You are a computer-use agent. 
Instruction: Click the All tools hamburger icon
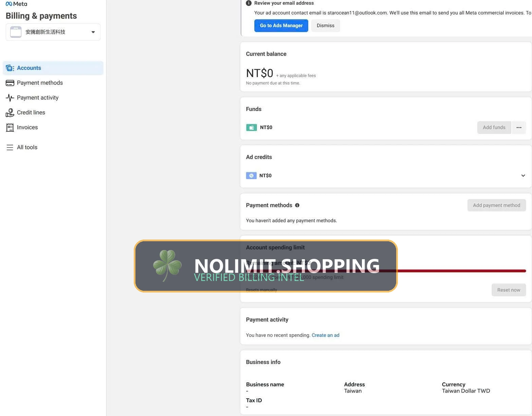[x=10, y=147]
